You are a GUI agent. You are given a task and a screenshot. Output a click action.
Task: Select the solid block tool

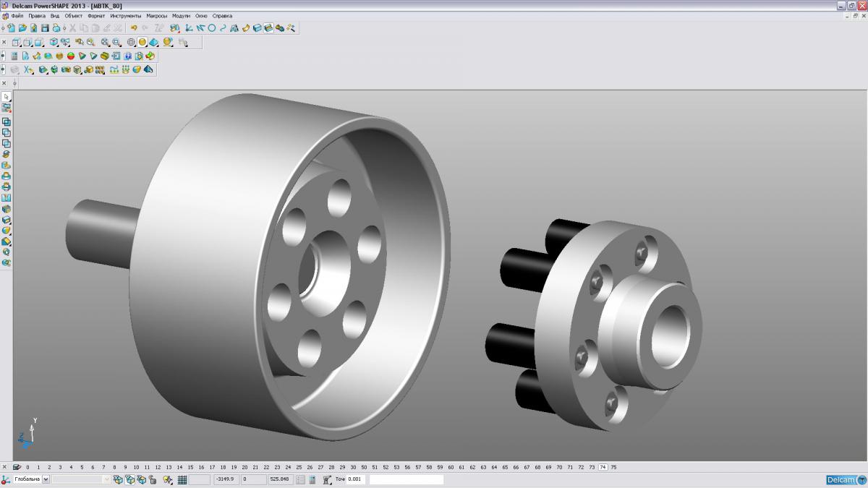point(258,27)
